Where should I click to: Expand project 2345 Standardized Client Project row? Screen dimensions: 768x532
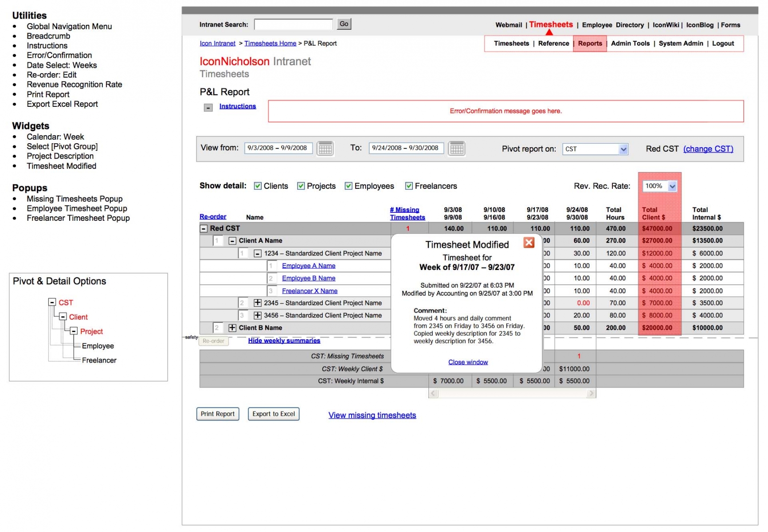tap(257, 303)
